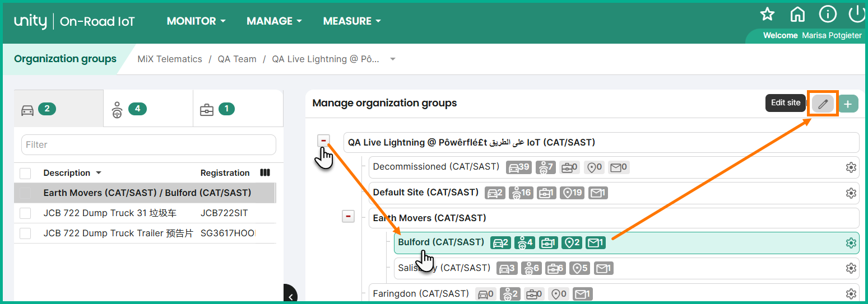
Task: Click the Marisa Potgieter user name
Action: 832,35
